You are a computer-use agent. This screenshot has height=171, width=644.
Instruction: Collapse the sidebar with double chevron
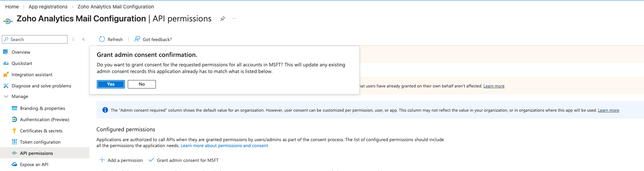[84, 39]
